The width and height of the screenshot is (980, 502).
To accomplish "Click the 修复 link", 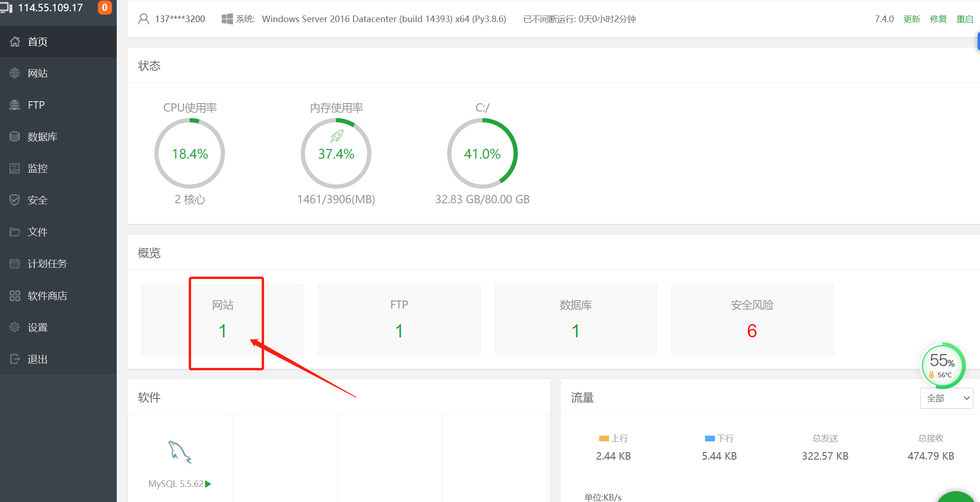I will [x=938, y=19].
